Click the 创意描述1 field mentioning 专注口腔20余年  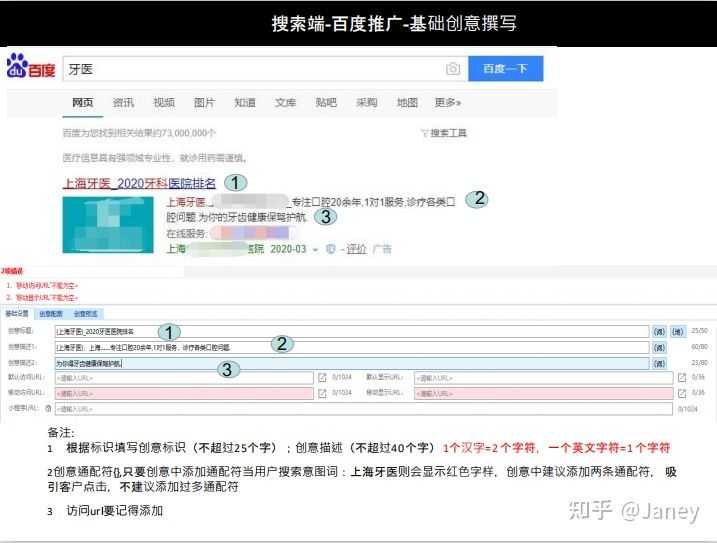[x=352, y=348]
